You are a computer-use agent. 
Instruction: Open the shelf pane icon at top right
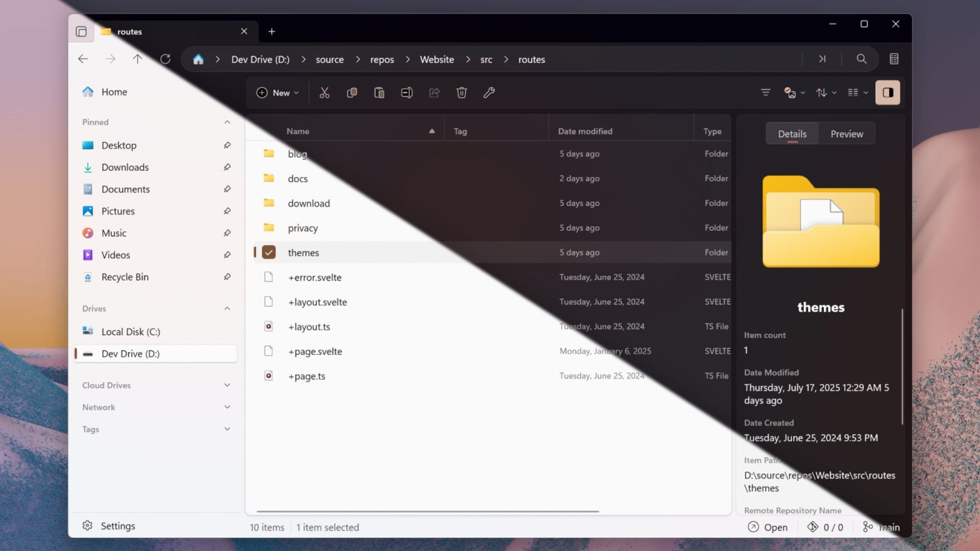click(x=894, y=59)
